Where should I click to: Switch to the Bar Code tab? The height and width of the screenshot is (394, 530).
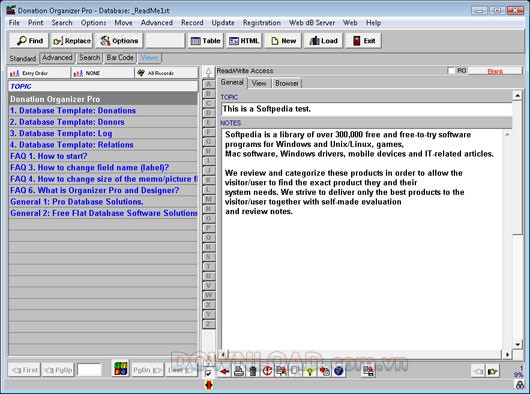pyautogui.click(x=120, y=58)
